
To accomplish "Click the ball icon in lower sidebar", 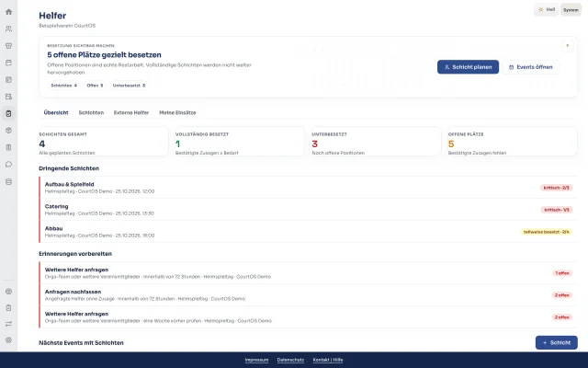I will pyautogui.click(x=8, y=292).
